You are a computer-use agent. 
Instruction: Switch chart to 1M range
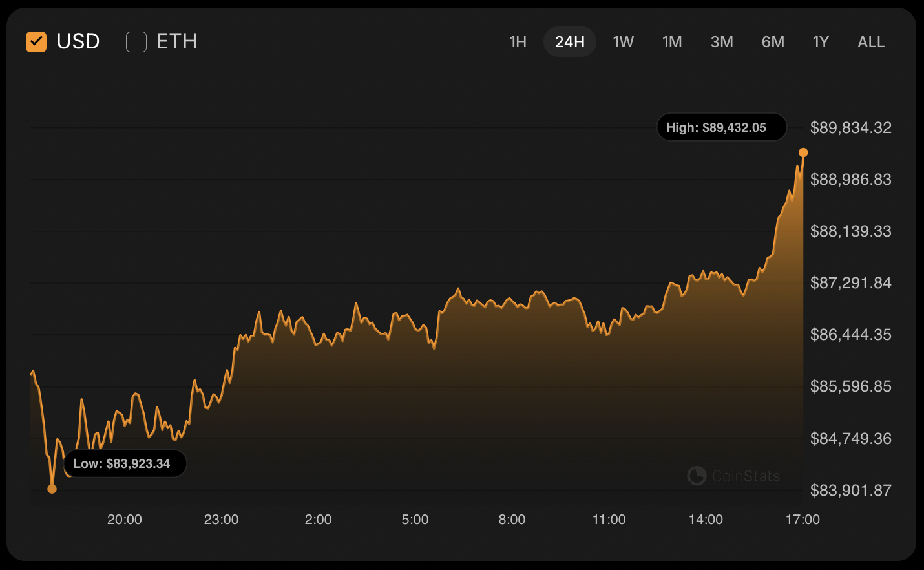coord(672,42)
